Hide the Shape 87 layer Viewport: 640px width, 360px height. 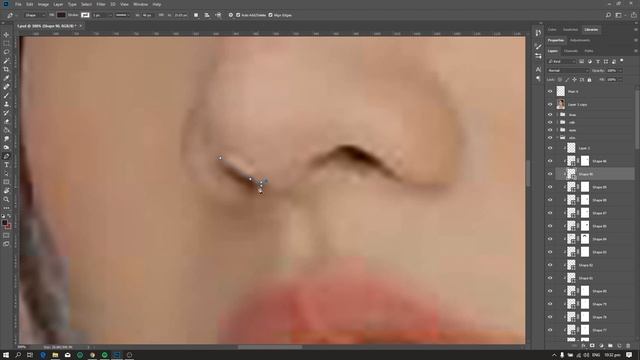(x=550, y=213)
